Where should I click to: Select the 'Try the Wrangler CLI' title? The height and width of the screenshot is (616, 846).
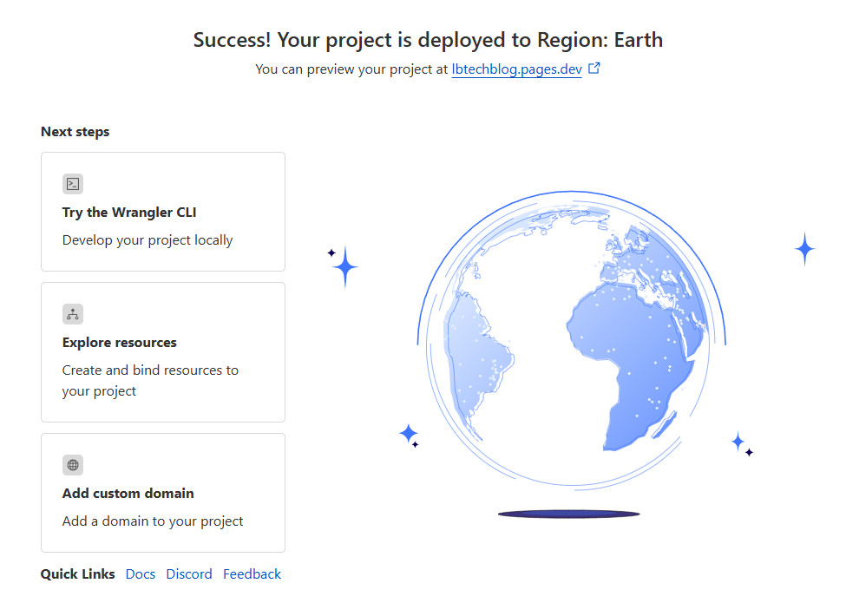(129, 213)
